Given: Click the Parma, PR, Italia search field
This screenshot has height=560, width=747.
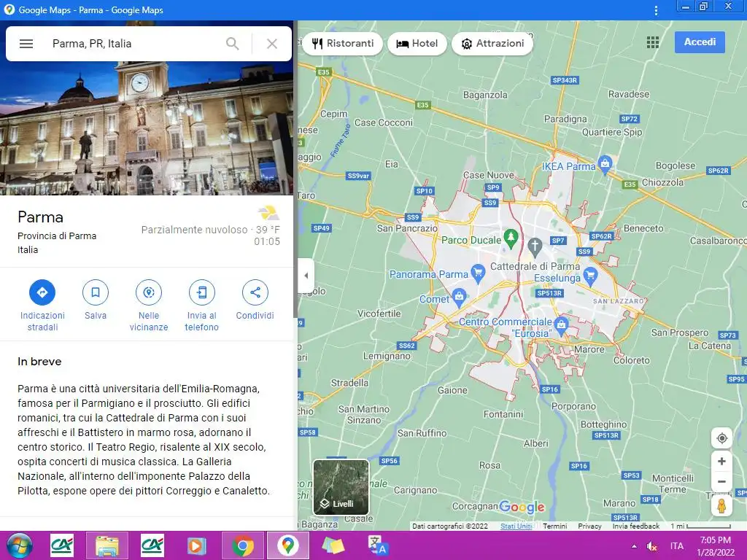Looking at the screenshot, I should coord(135,44).
